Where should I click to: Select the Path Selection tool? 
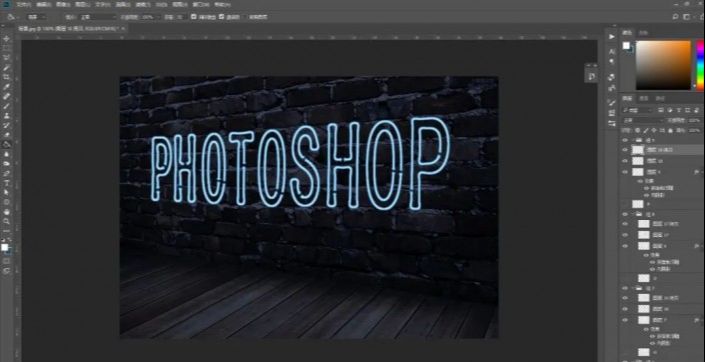(6, 192)
